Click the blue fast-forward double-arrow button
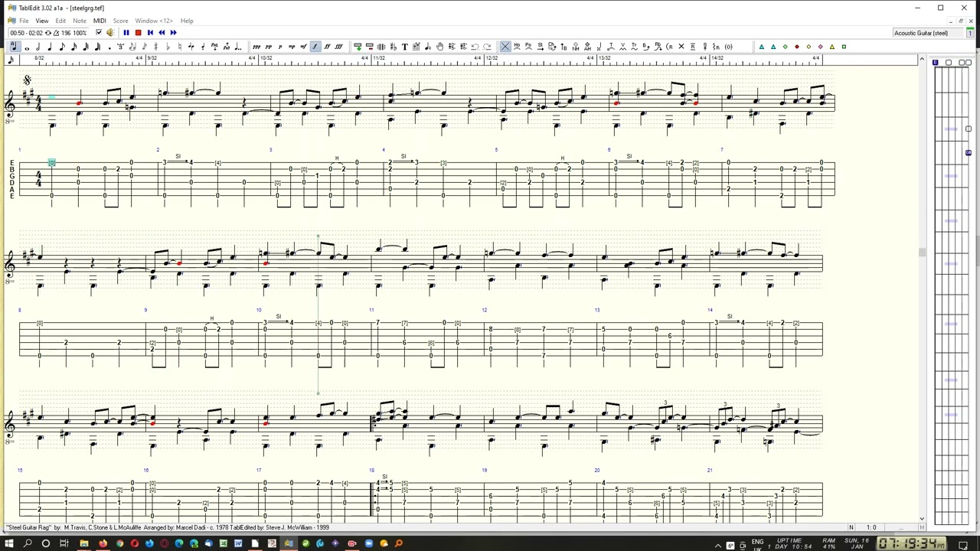980x551 pixels. point(173,33)
